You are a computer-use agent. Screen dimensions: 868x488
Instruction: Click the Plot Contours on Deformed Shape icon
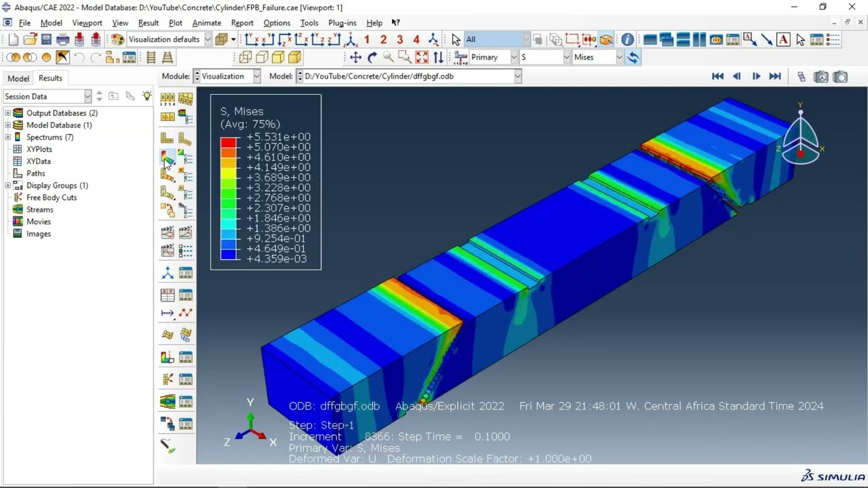click(167, 157)
